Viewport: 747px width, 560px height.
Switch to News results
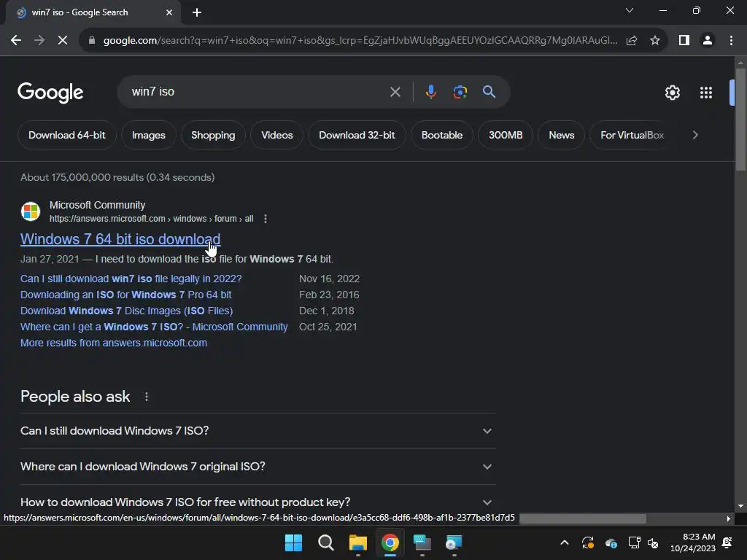[561, 135]
